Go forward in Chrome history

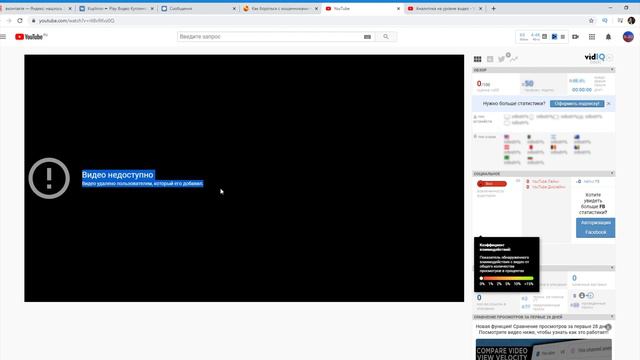click(9, 20)
